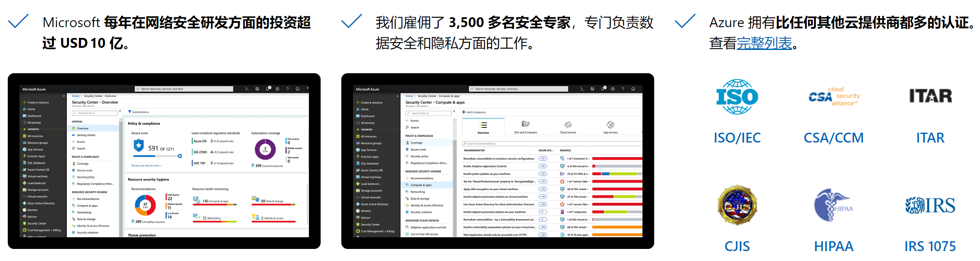Viewport: 980px width, 261px height.
Task: Click the IRS logo image
Action: coord(930,206)
